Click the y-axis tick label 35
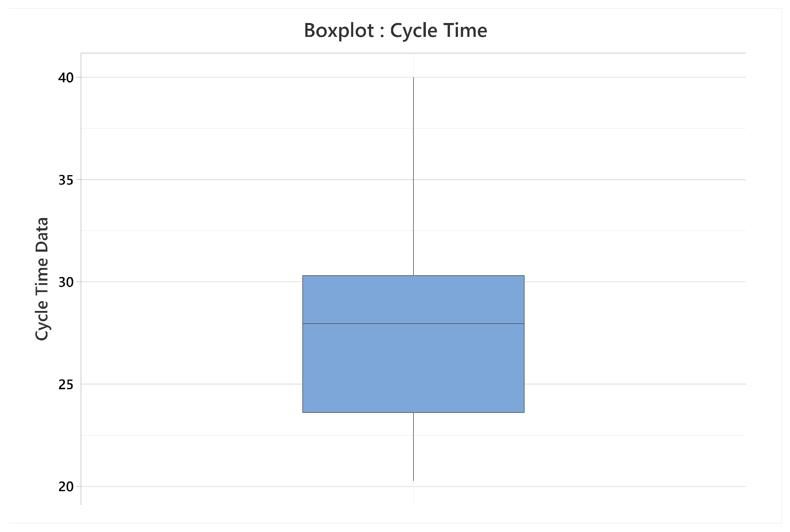 [66, 180]
